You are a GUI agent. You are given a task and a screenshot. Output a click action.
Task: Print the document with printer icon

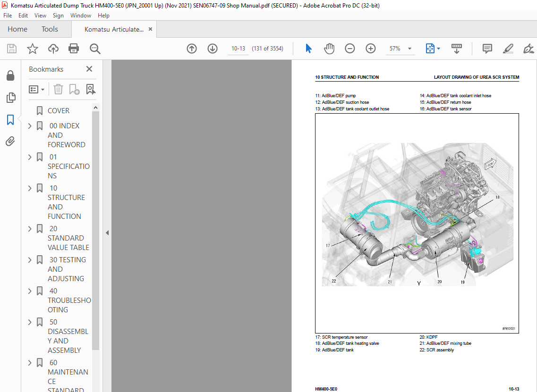click(x=74, y=49)
